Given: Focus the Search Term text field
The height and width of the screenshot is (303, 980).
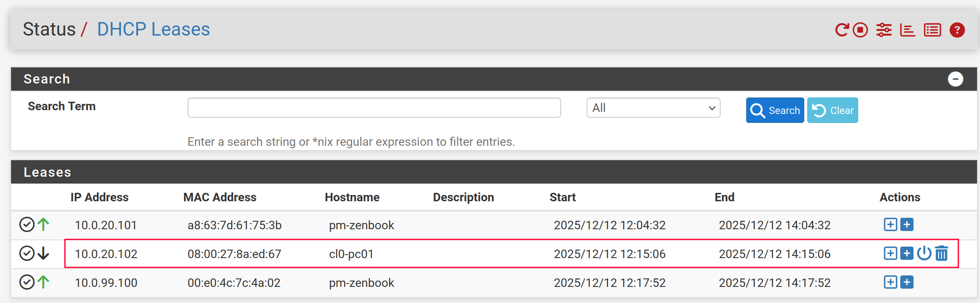Looking at the screenshot, I should coord(374,108).
